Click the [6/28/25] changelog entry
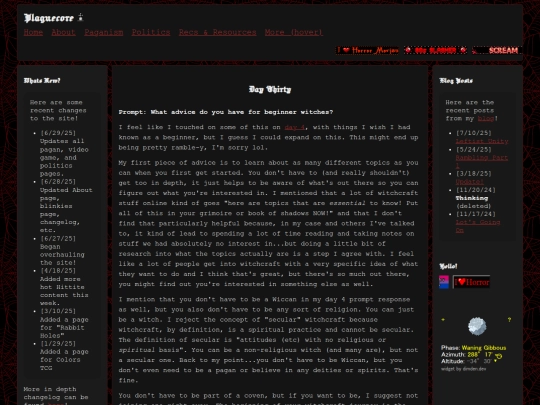The image size is (540, 405). click(x=66, y=206)
